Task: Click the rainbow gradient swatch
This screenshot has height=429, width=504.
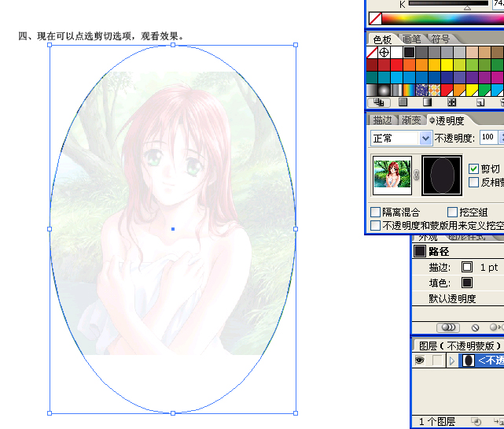Action: (409, 90)
